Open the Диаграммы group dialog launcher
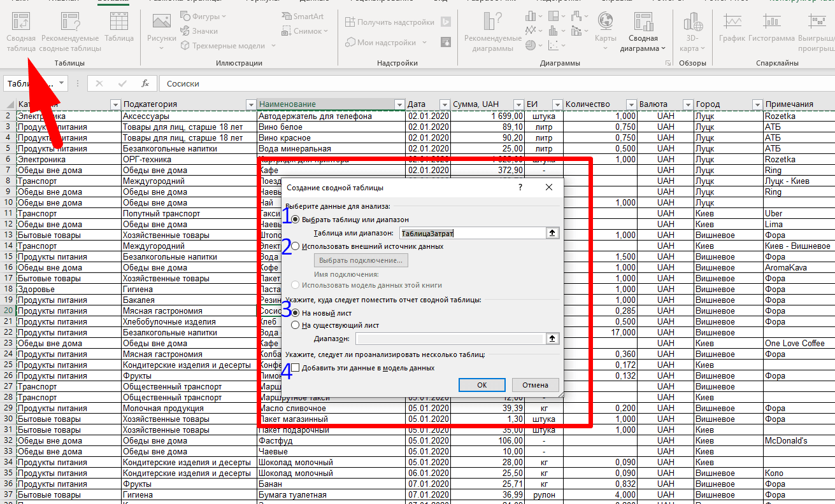835x504 pixels. pos(668,64)
